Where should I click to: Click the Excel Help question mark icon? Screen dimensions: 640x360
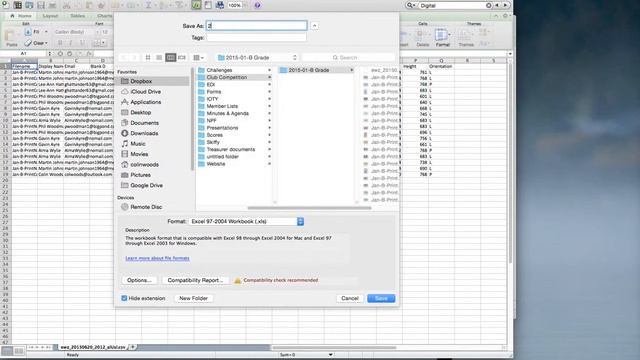coord(257,5)
